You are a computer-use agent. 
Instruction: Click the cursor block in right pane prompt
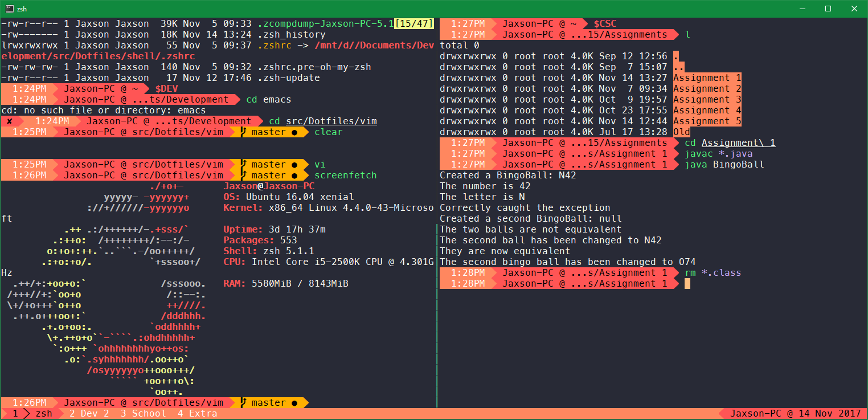tap(687, 284)
